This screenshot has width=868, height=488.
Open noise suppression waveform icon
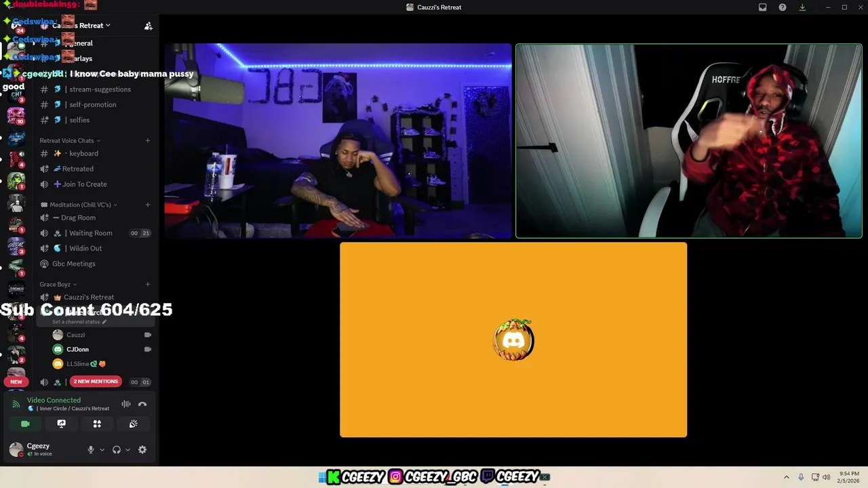(126, 404)
